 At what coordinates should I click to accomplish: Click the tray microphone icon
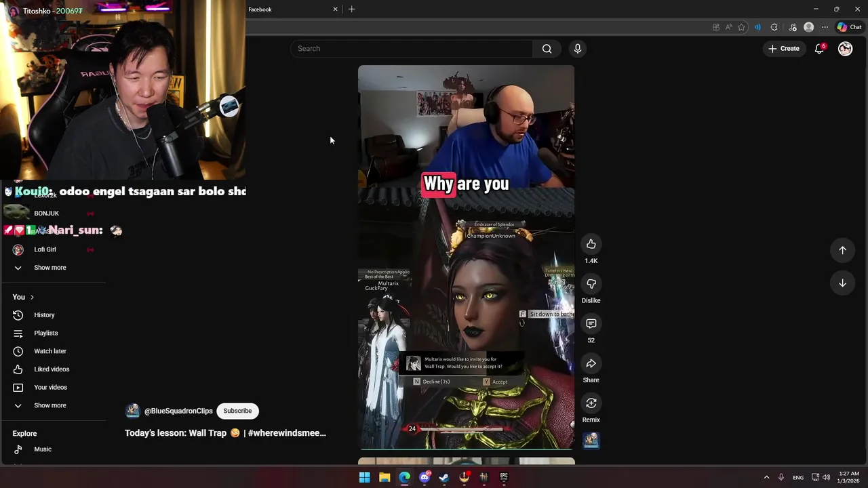coord(781,477)
